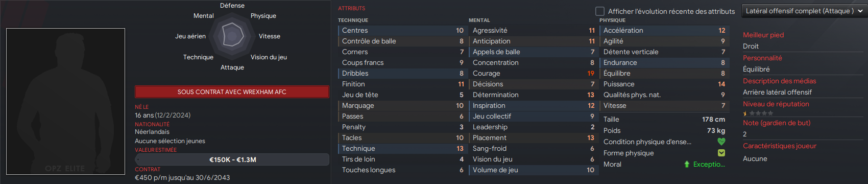The image size is (868, 184).
Task: Click the Néerlandais nationality text
Action: point(152,132)
